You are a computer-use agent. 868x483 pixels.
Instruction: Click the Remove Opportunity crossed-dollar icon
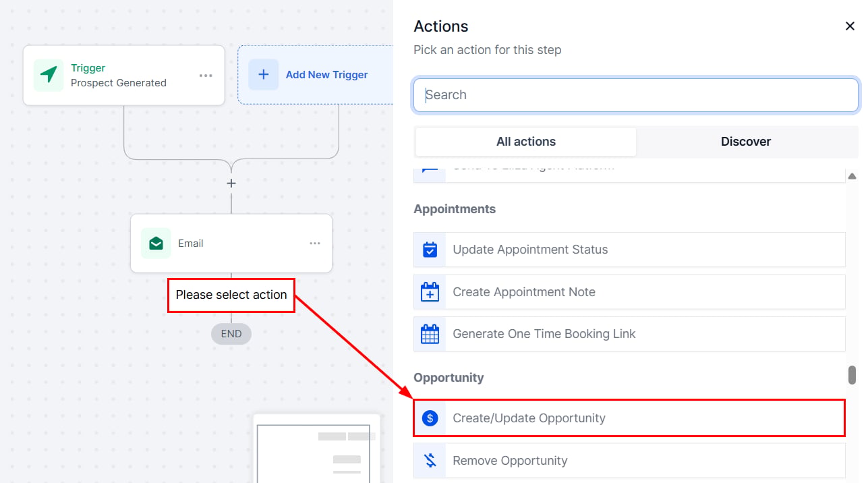pyautogui.click(x=430, y=461)
